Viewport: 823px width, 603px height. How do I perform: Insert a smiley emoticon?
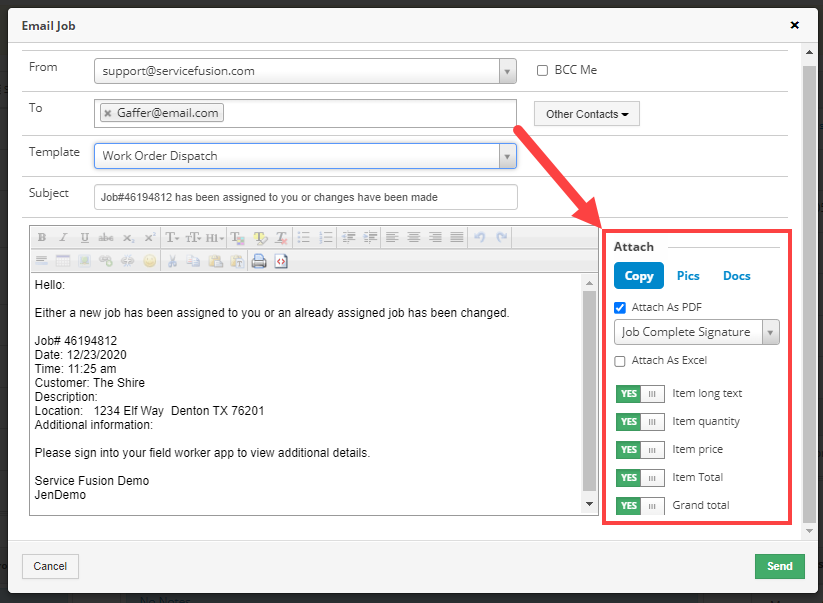tap(150, 261)
